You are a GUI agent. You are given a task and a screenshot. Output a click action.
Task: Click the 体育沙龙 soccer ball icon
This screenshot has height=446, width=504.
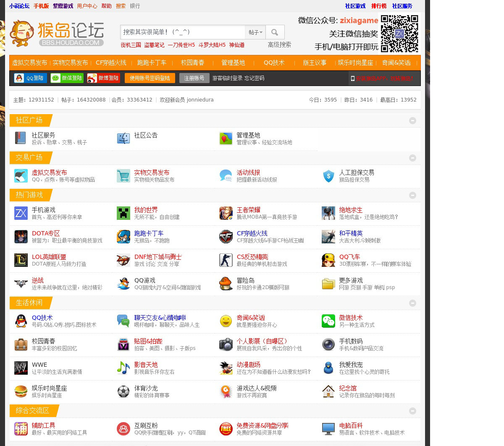click(x=123, y=391)
